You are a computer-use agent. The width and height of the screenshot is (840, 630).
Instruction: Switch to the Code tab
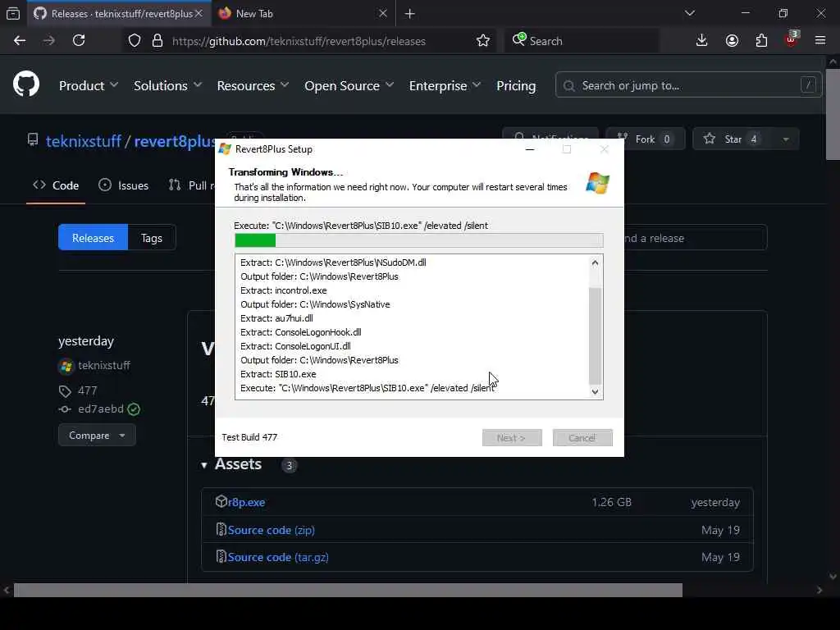[56, 185]
